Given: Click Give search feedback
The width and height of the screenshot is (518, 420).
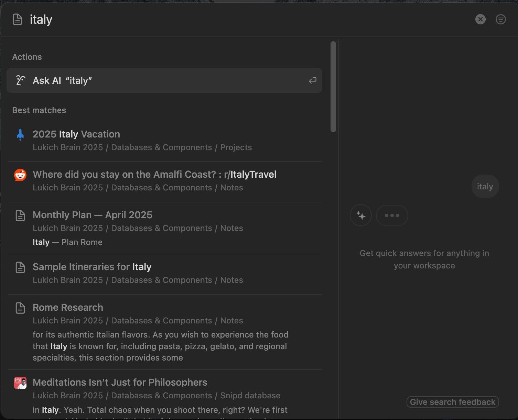Looking at the screenshot, I should tap(453, 402).
